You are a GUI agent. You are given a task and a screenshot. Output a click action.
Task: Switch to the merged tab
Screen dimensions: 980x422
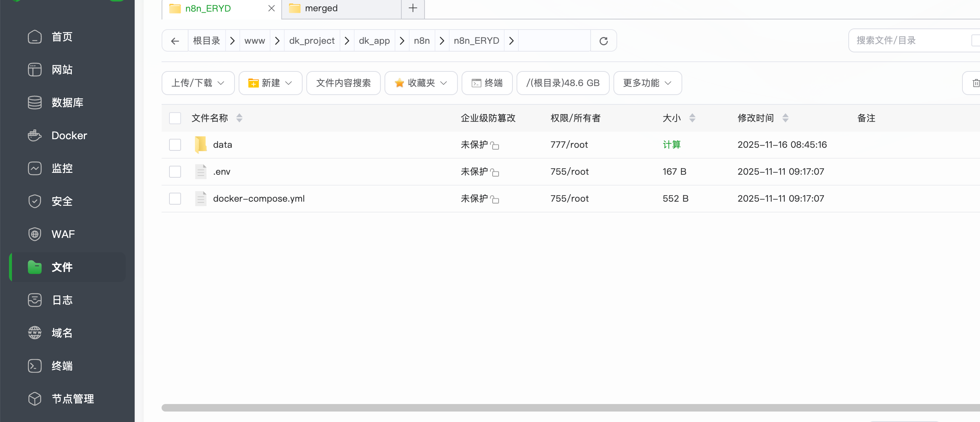coord(321,8)
